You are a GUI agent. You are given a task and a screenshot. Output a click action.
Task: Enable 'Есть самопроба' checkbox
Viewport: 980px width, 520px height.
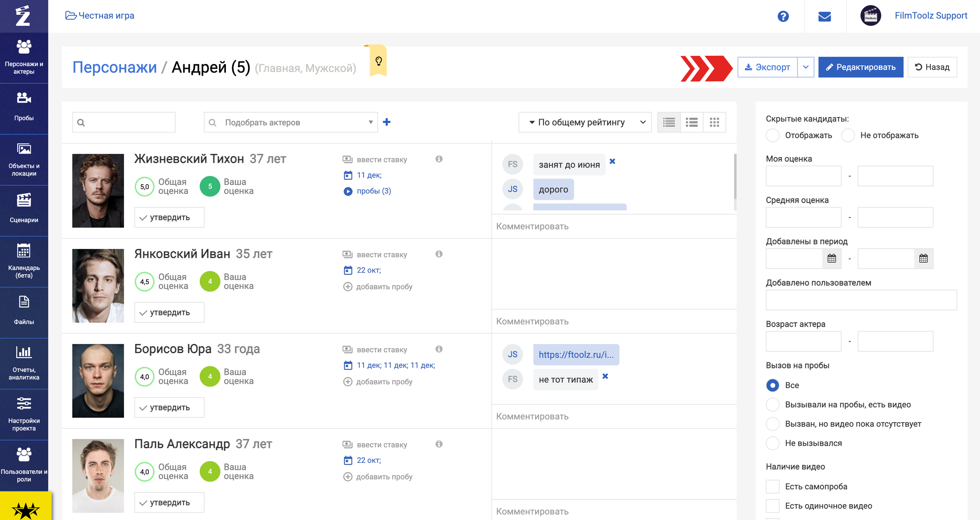pyautogui.click(x=773, y=487)
